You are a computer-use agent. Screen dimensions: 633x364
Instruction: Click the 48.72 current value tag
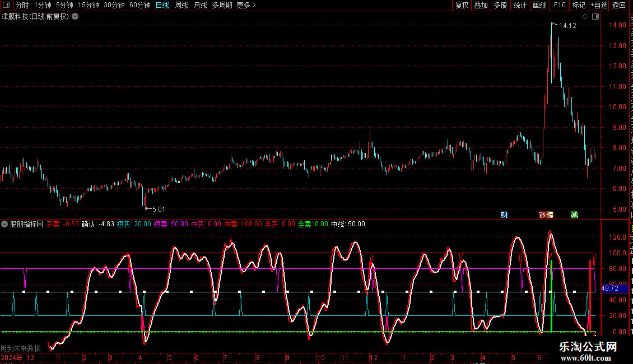click(x=610, y=288)
